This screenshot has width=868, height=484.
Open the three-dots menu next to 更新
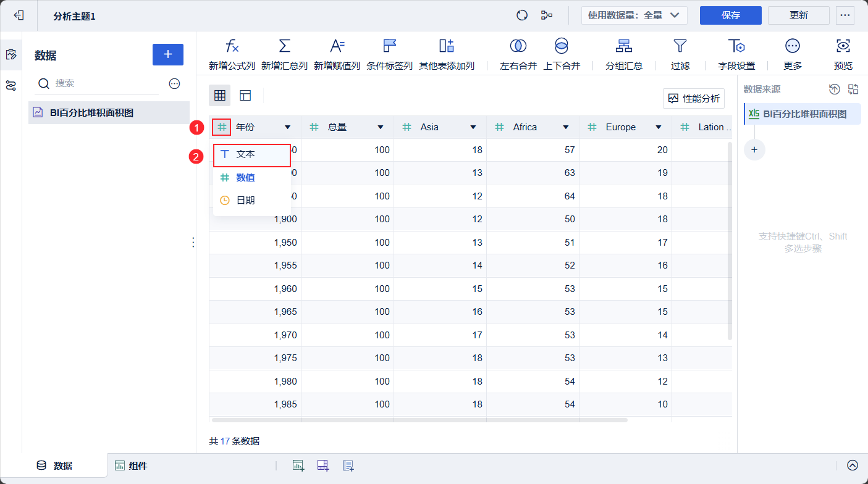click(845, 15)
